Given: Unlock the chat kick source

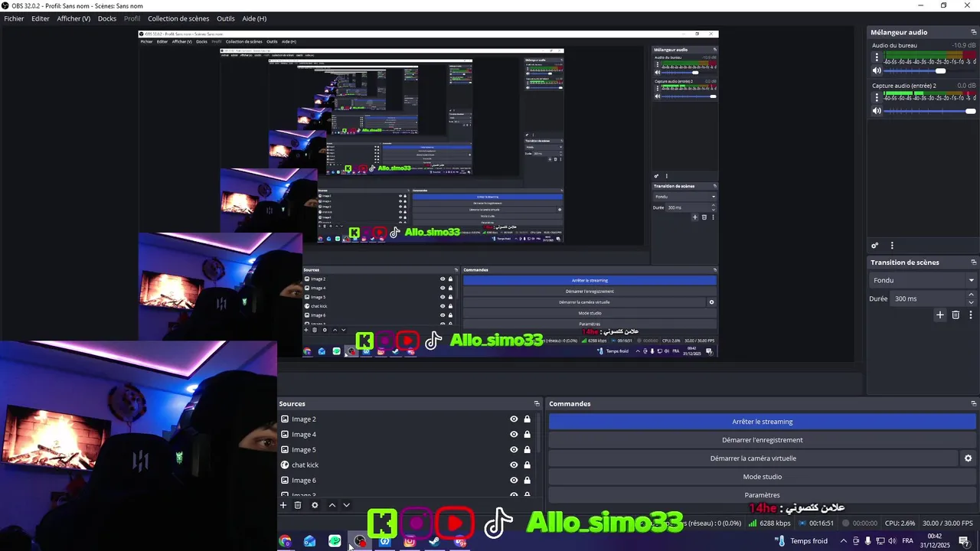Looking at the screenshot, I should [x=527, y=465].
